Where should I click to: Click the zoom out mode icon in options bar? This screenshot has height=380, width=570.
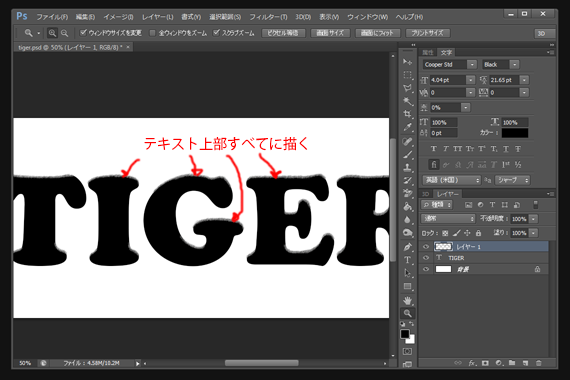64,33
